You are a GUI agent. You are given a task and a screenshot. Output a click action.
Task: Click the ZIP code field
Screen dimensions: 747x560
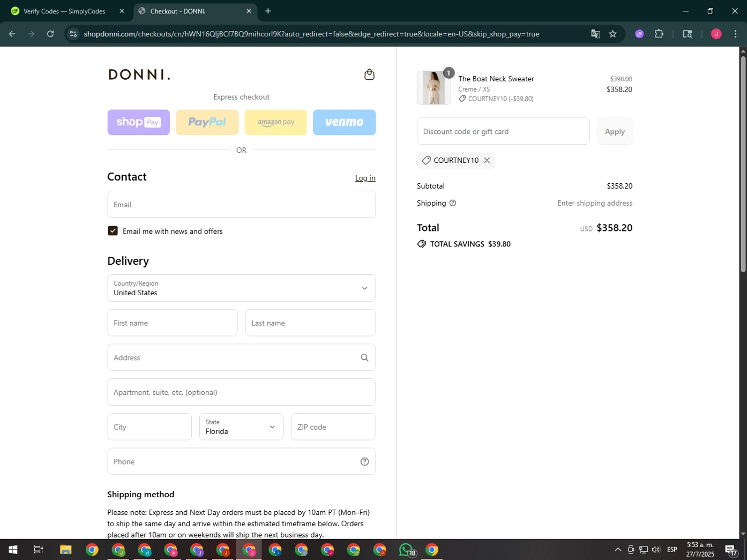[x=333, y=427]
